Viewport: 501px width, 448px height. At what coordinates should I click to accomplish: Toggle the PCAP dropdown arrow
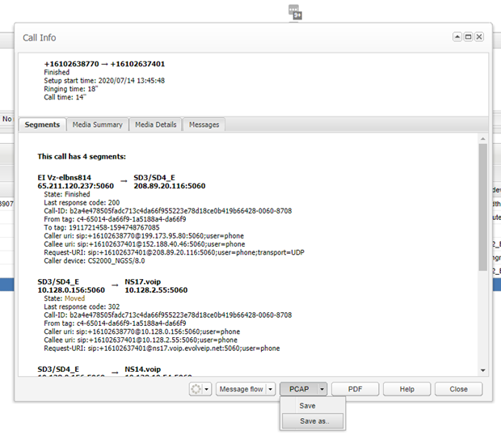321,389
